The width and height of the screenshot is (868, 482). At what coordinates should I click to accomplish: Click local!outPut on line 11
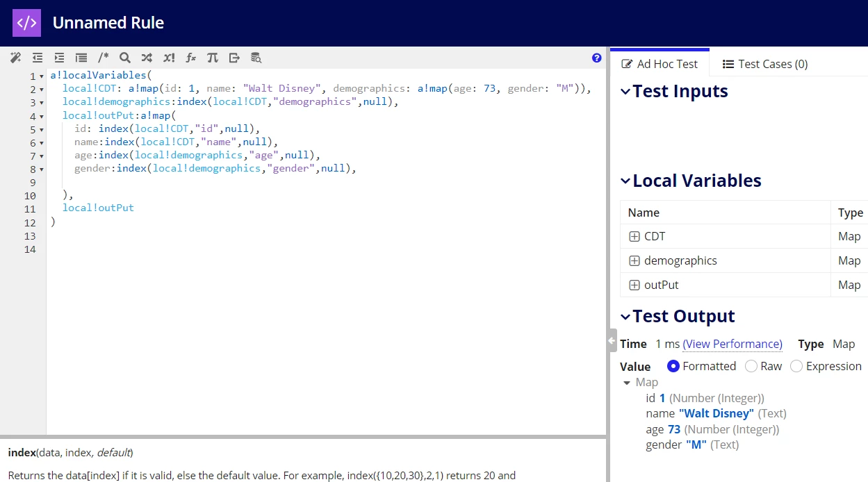pos(98,208)
